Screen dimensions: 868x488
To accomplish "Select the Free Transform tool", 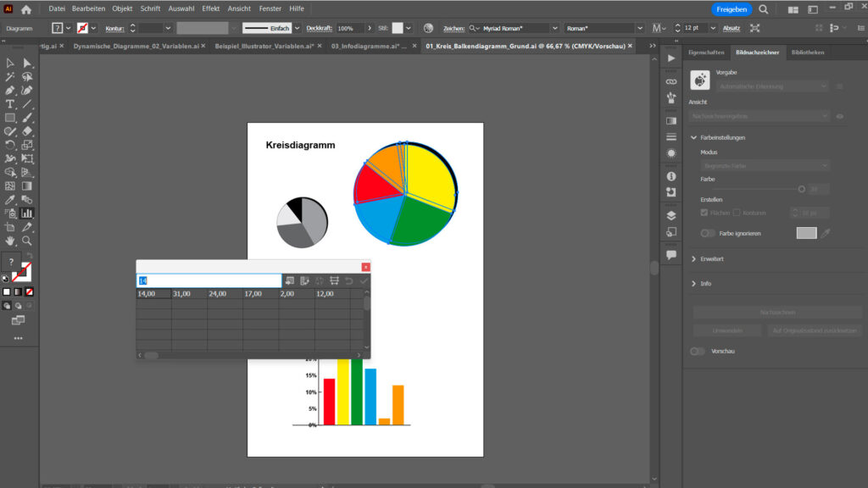I will [x=27, y=158].
